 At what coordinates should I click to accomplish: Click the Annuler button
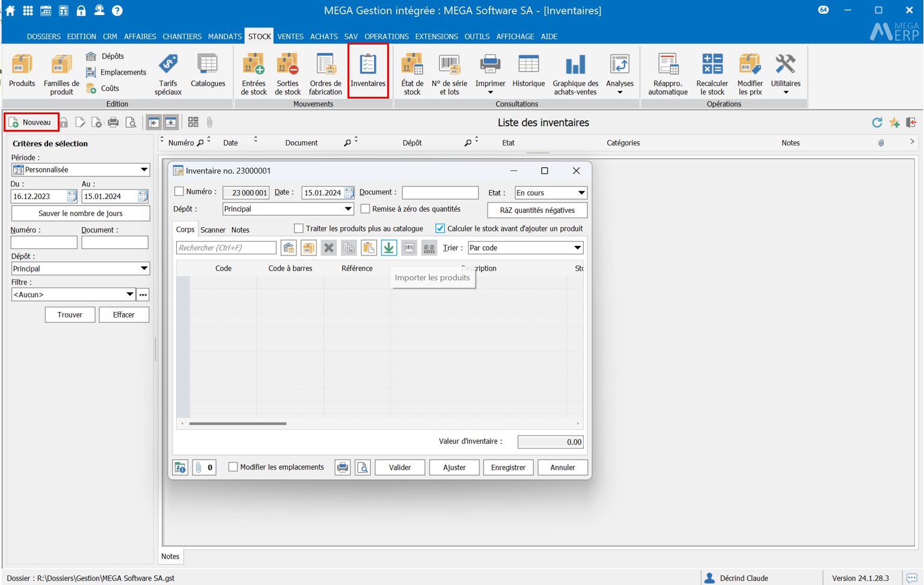pos(563,468)
